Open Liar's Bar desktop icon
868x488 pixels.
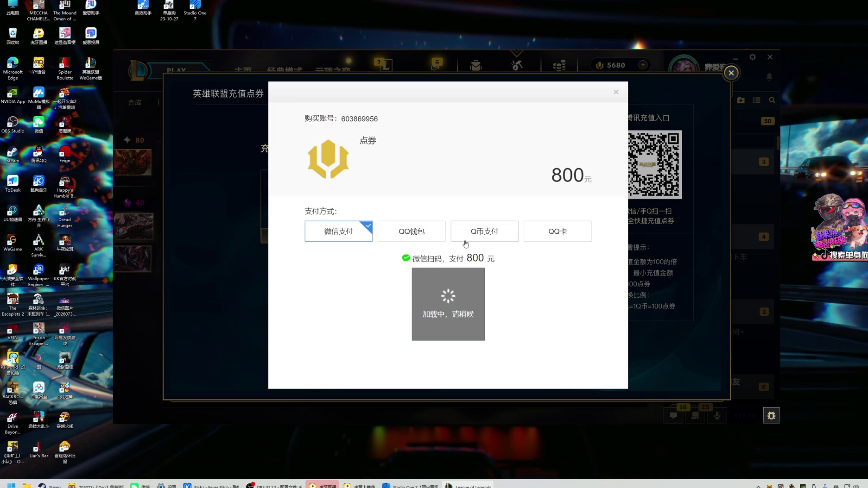[39, 450]
